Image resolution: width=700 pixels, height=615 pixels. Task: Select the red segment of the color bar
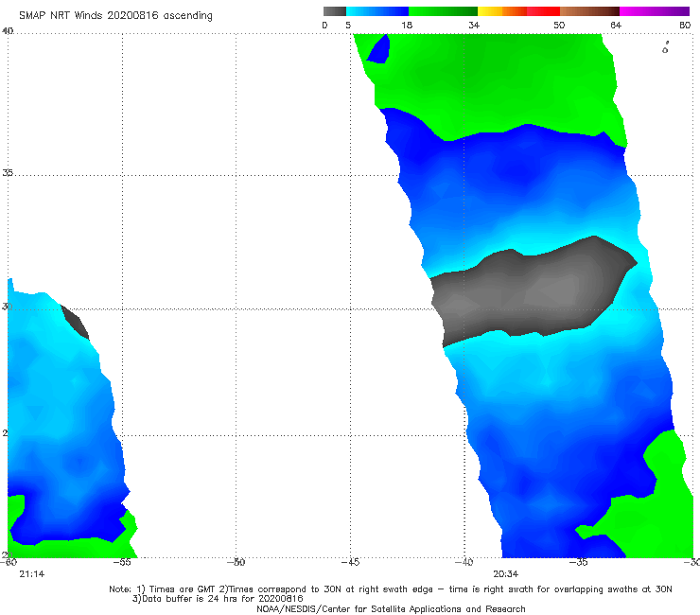543,11
